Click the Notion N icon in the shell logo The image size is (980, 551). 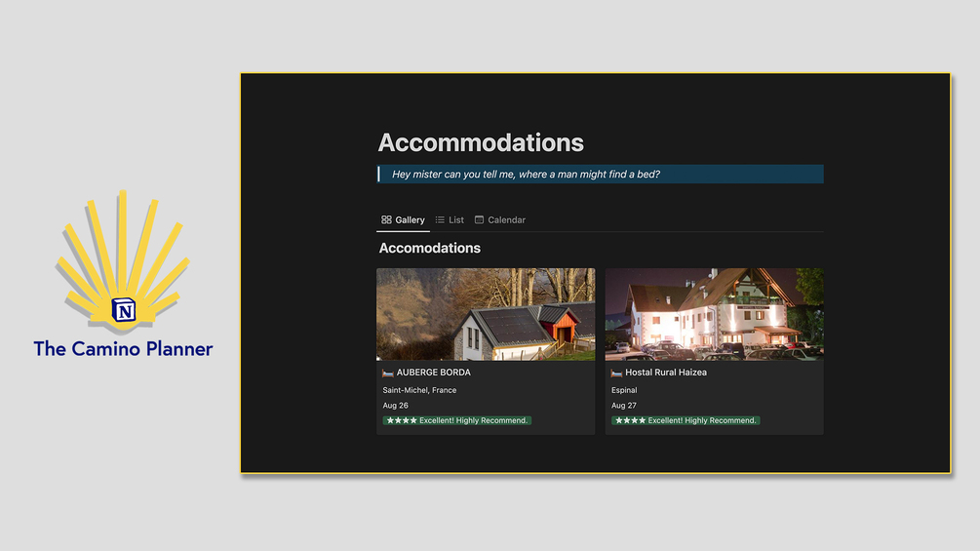pyautogui.click(x=124, y=310)
